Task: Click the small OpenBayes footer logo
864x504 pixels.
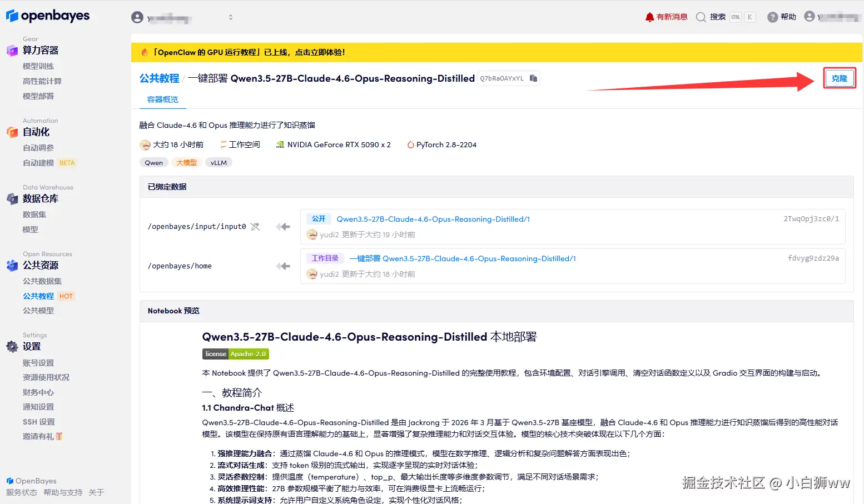Action: click(9, 481)
